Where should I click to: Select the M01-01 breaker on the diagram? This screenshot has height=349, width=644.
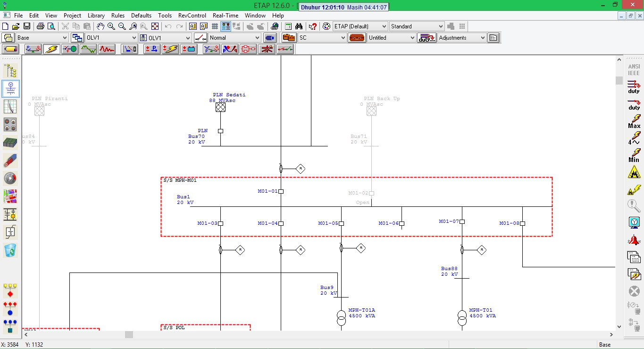tap(281, 191)
